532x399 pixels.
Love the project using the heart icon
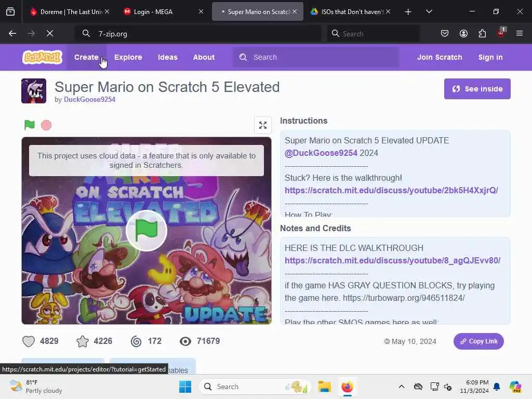pos(29,341)
